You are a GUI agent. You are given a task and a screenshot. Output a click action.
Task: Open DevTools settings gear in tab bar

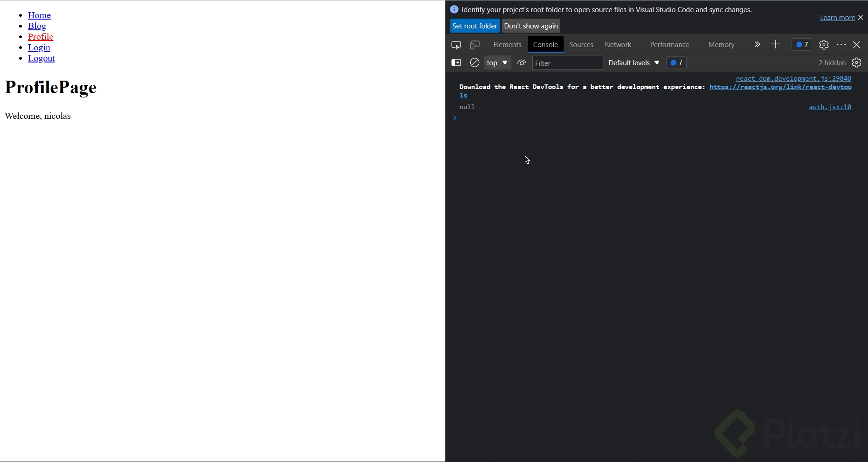(824, 45)
